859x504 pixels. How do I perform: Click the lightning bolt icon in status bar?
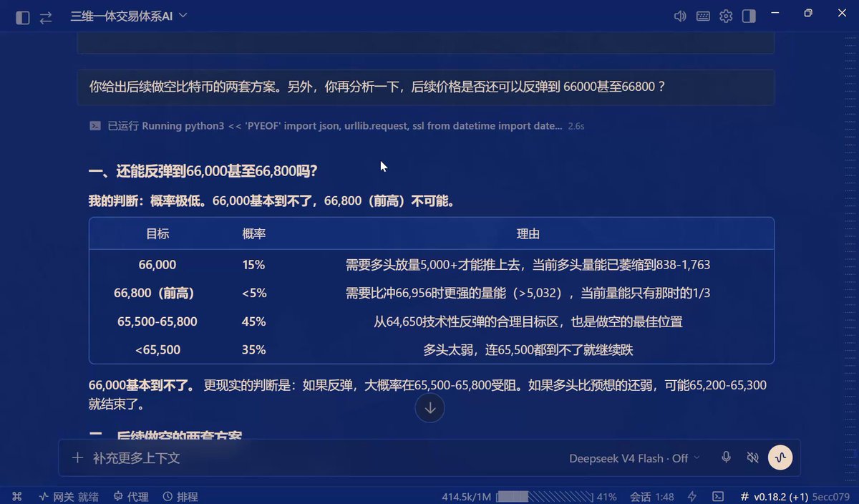(x=692, y=496)
